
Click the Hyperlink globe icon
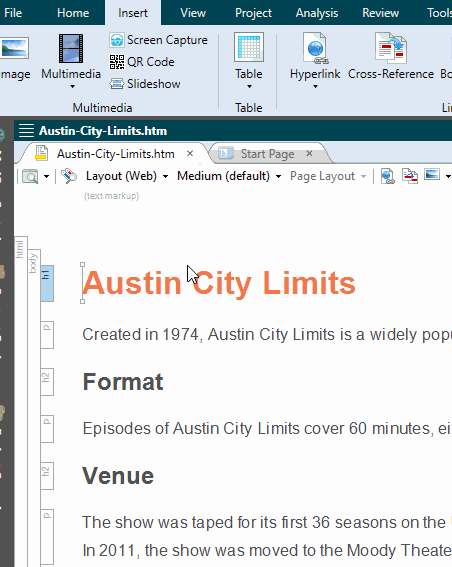pyautogui.click(x=315, y=48)
